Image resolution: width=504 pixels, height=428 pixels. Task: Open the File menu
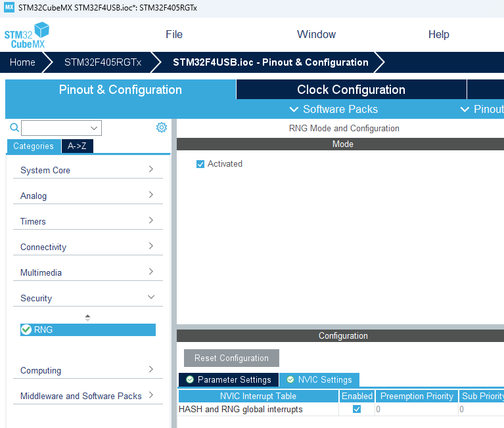[x=174, y=34]
